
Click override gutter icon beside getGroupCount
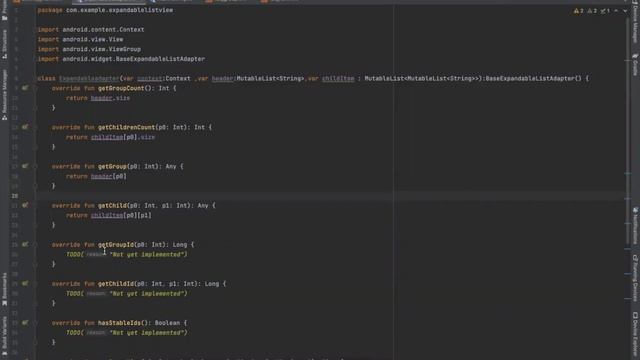25,88
